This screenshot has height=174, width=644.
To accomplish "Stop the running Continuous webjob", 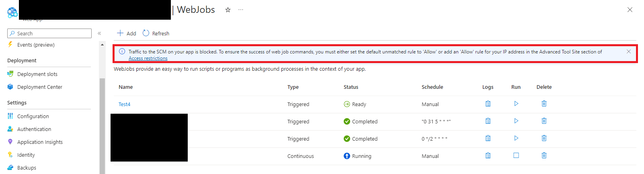I will click(516, 156).
